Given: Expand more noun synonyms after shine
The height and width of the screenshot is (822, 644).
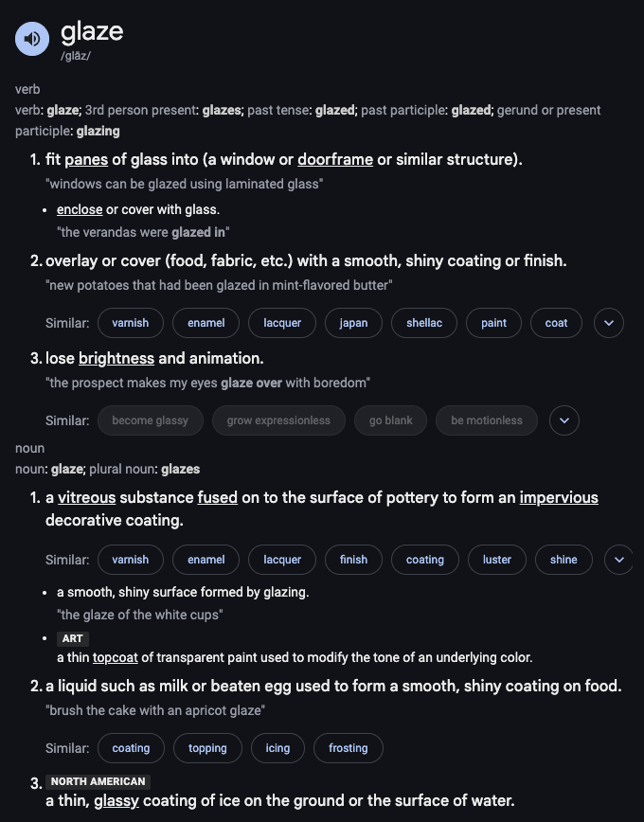Looking at the screenshot, I should [x=618, y=560].
